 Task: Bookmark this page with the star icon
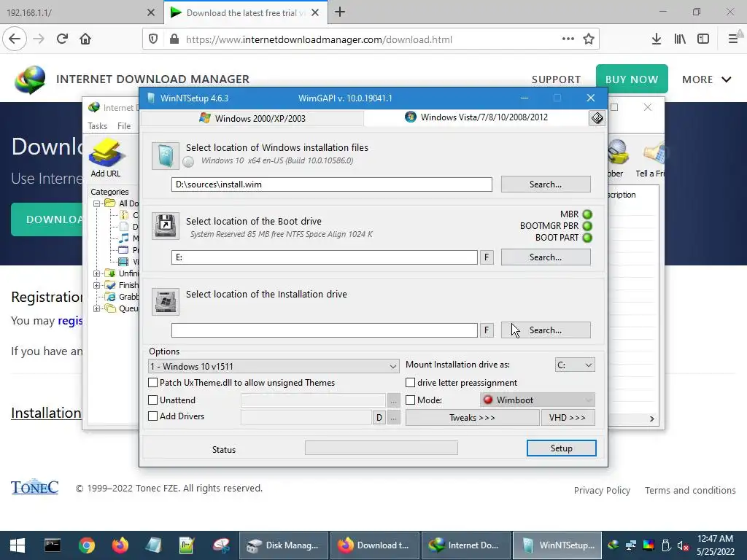[589, 39]
